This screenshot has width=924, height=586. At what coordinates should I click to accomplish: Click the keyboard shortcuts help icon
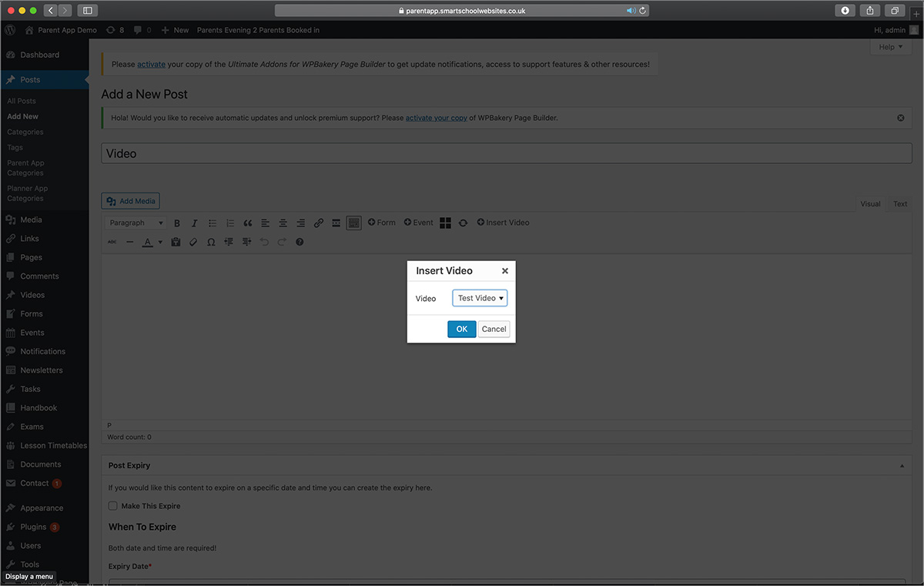coord(300,242)
